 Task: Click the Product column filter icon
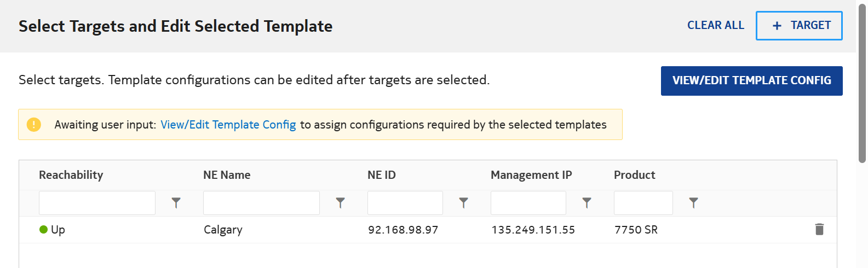pos(693,203)
